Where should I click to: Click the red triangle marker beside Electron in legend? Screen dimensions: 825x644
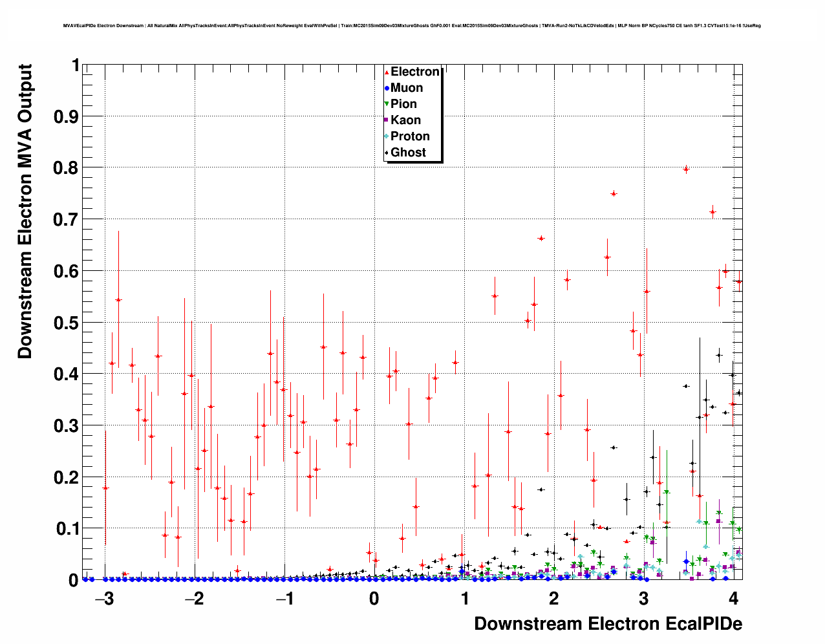point(387,72)
